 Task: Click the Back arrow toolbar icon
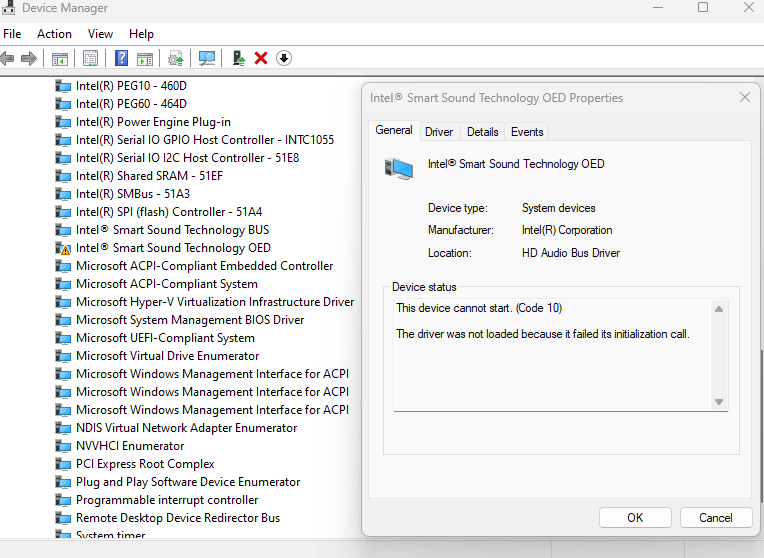click(7, 58)
